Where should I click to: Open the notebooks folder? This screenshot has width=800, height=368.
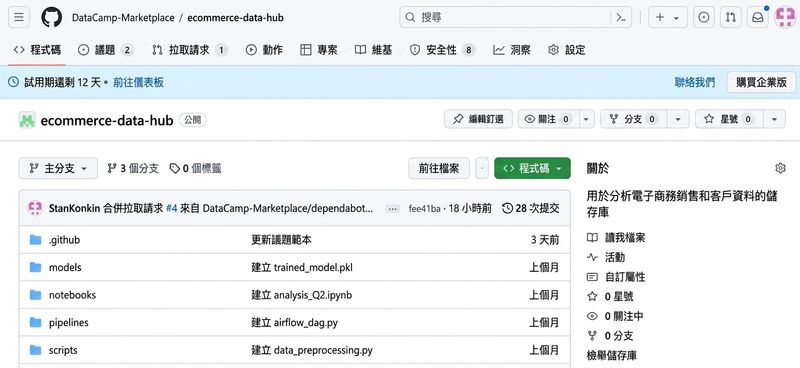pos(72,295)
